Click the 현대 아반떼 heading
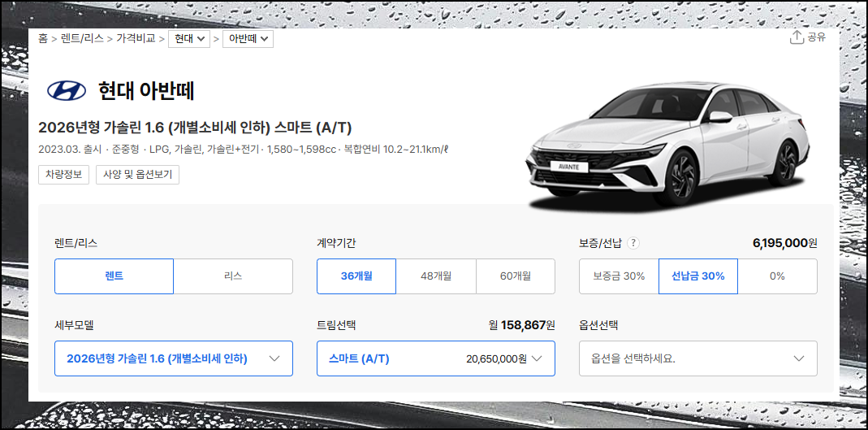This screenshot has height=430, width=868. click(x=146, y=91)
